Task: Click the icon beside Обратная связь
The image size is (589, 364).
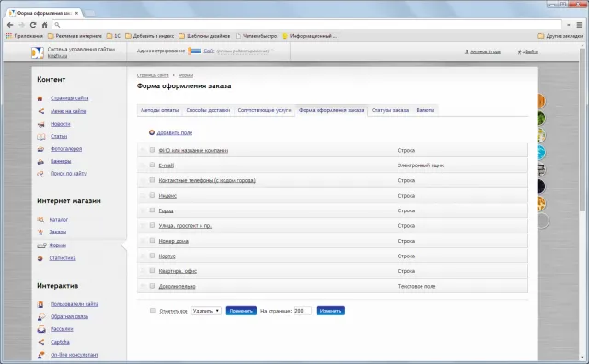Action: [41, 317]
